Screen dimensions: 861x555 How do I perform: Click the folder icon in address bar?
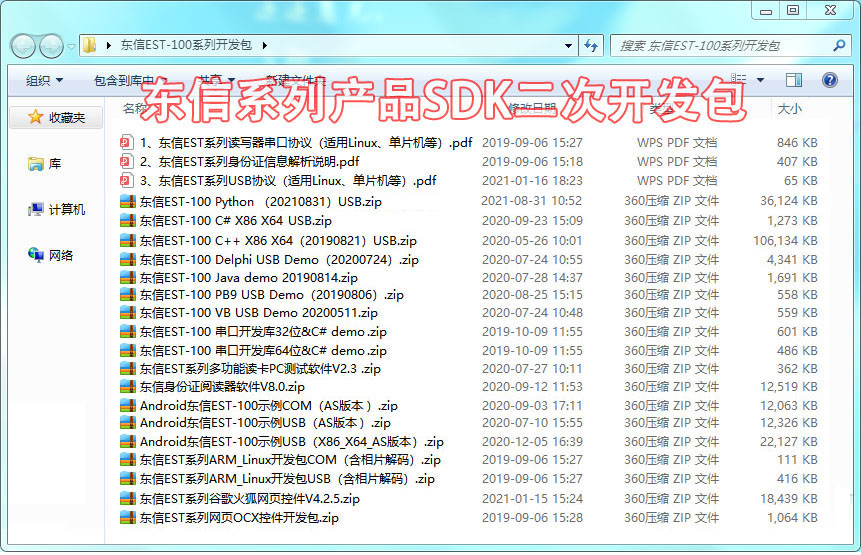click(x=90, y=45)
